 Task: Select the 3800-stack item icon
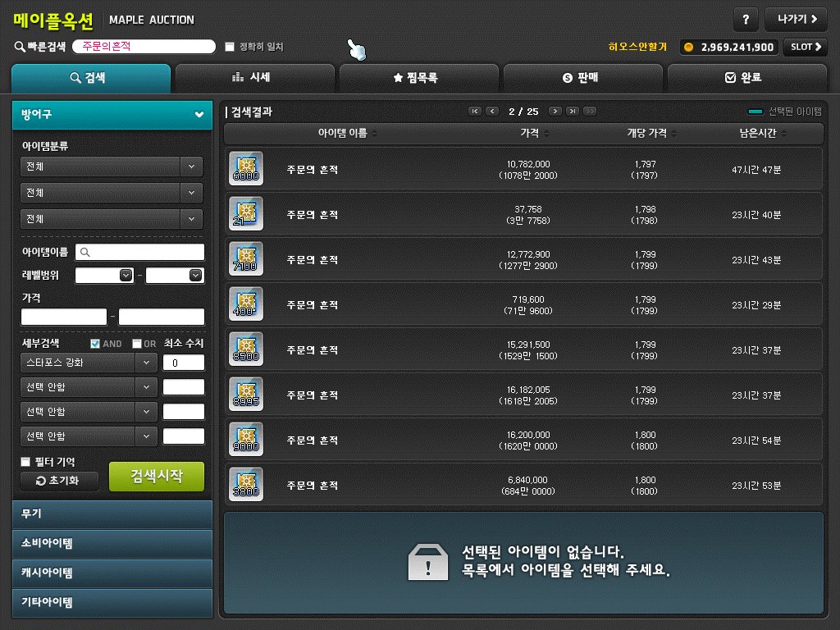[246, 484]
